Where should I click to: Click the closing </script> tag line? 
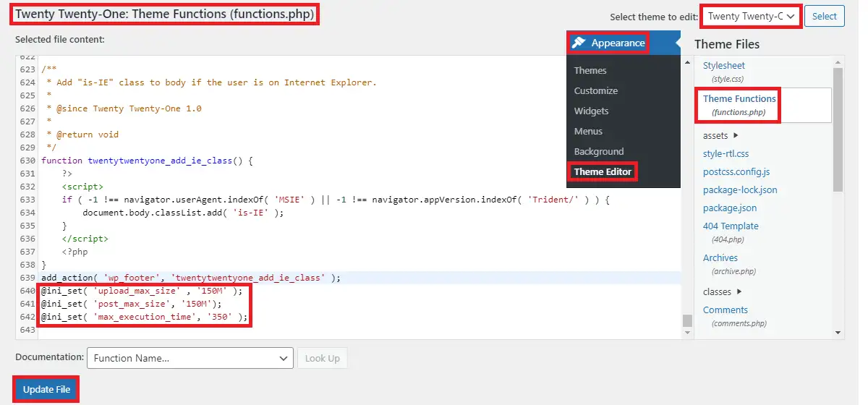pyautogui.click(x=85, y=239)
